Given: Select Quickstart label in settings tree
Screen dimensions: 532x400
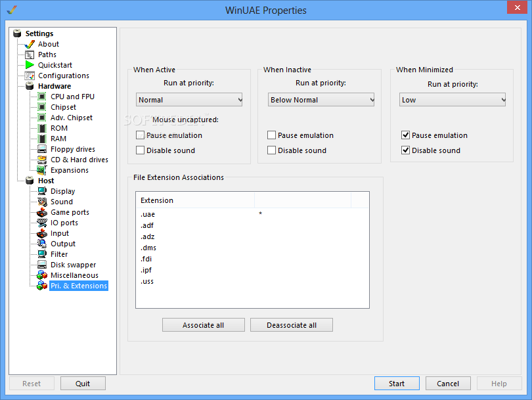Looking at the screenshot, I should click(55, 65).
